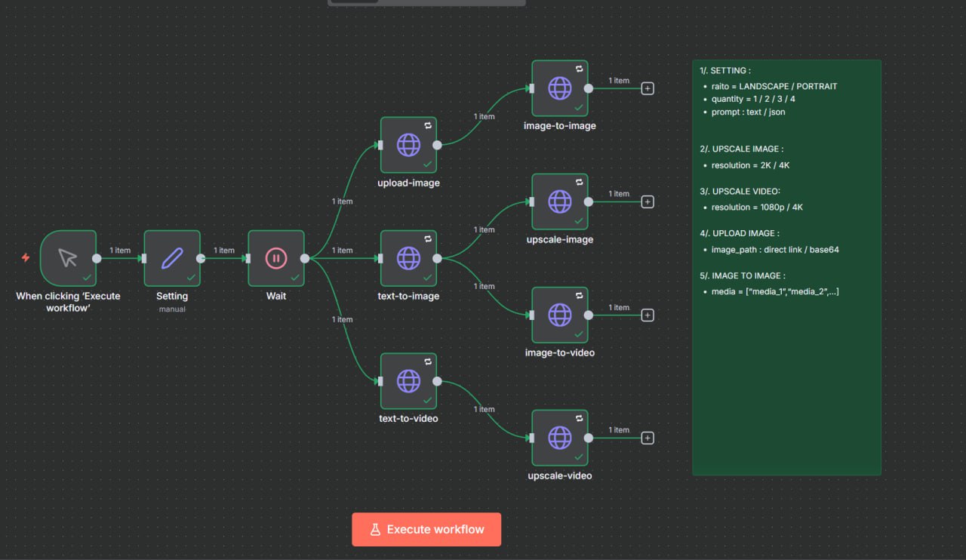The image size is (966, 560).
Task: Click '1 item' label leading into upscale-video
Action: (x=485, y=409)
